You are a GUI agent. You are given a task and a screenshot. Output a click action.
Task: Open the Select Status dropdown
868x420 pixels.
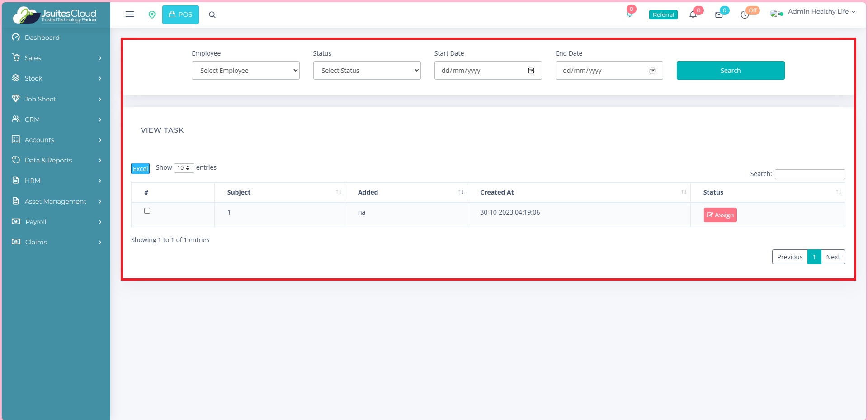[367, 71]
